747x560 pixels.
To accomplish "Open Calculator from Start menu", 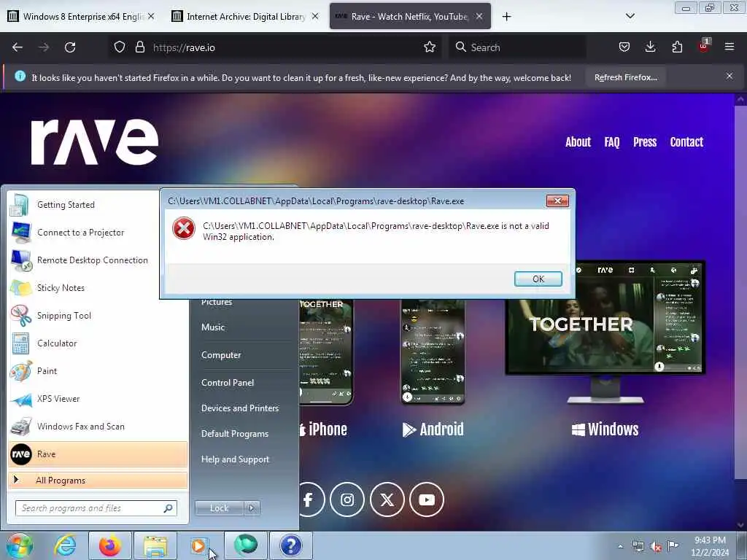I will 98,343.
